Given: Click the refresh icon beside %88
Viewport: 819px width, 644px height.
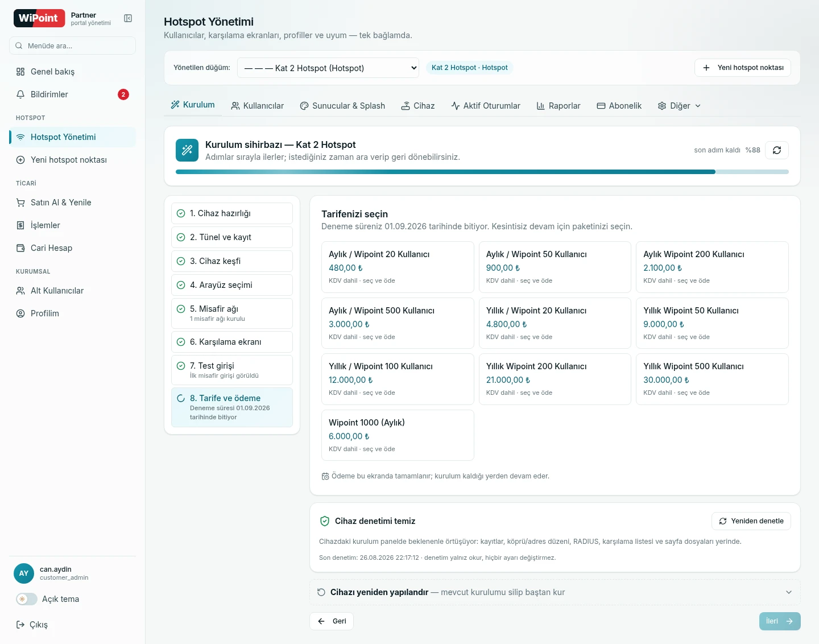Looking at the screenshot, I should pos(777,150).
